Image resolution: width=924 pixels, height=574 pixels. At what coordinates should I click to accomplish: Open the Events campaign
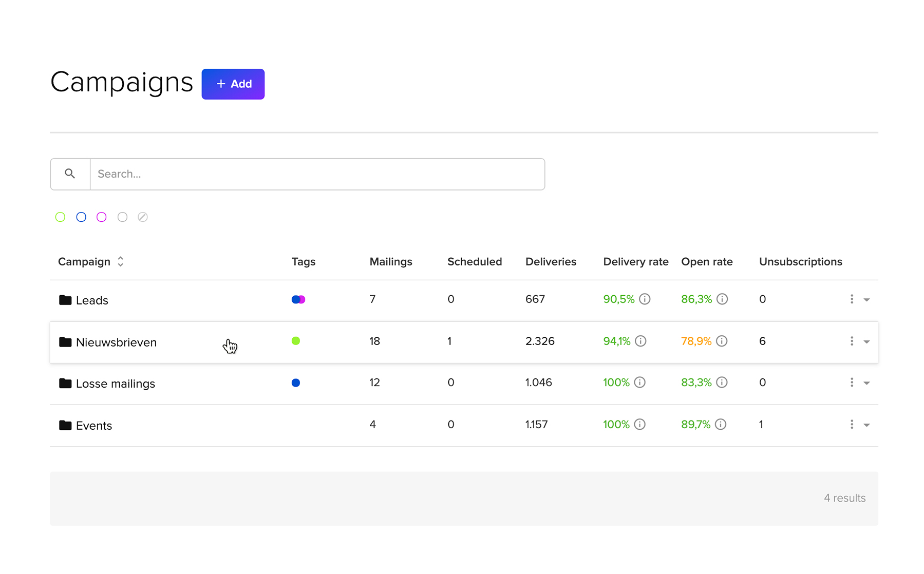point(94,426)
